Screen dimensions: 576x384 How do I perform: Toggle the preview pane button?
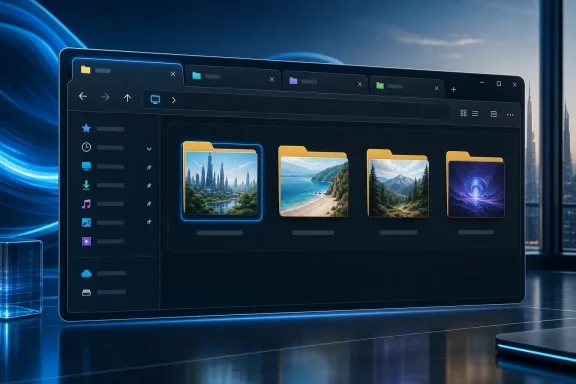(494, 114)
